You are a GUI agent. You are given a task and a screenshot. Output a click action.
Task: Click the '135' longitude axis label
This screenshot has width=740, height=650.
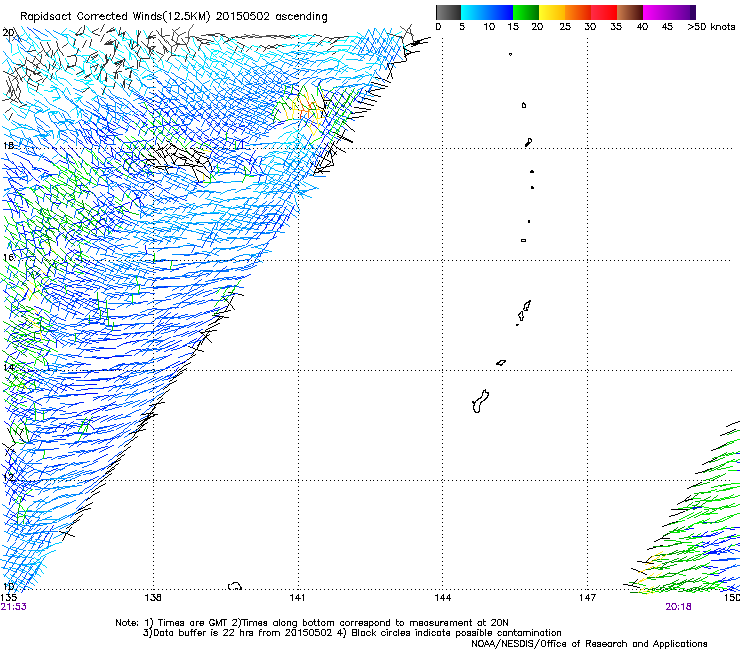(8, 598)
